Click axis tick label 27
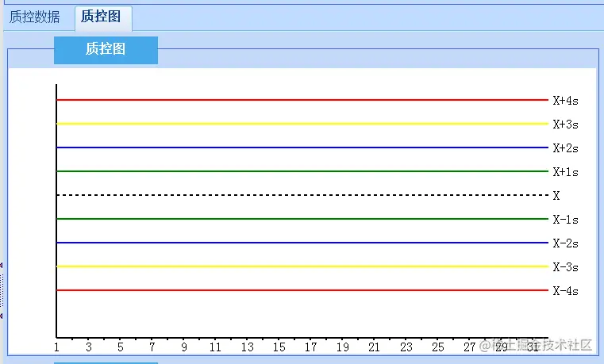 pyautogui.click(x=469, y=347)
